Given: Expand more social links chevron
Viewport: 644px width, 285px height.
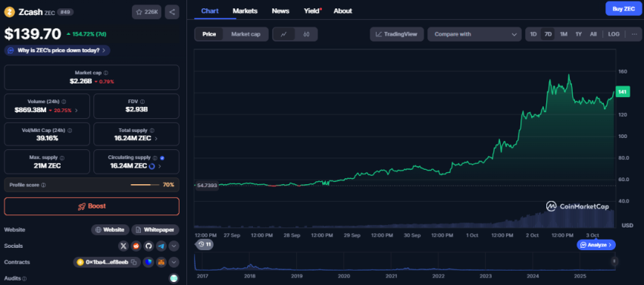Looking at the screenshot, I should [x=174, y=246].
